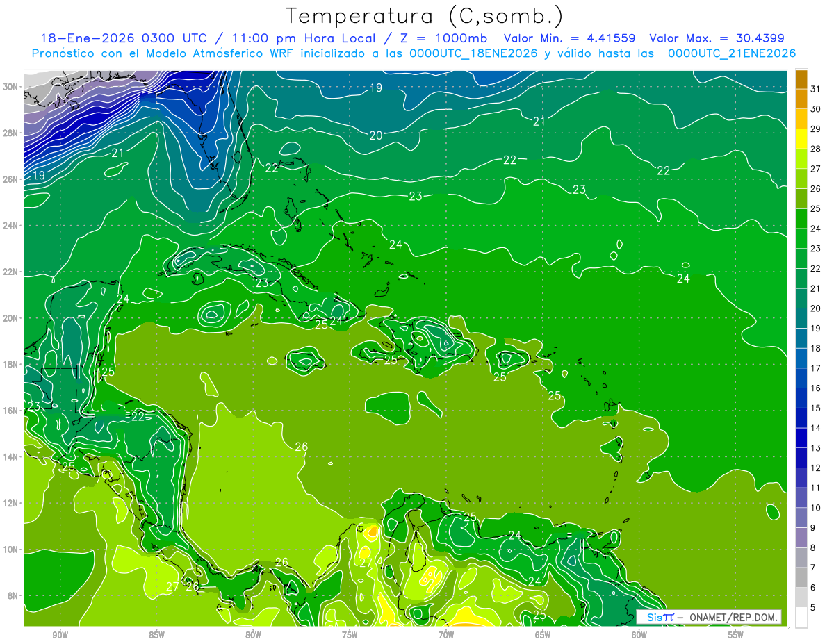Click the '60W' longitude label
Image resolution: width=834 pixels, height=644 pixels.
coord(639,635)
